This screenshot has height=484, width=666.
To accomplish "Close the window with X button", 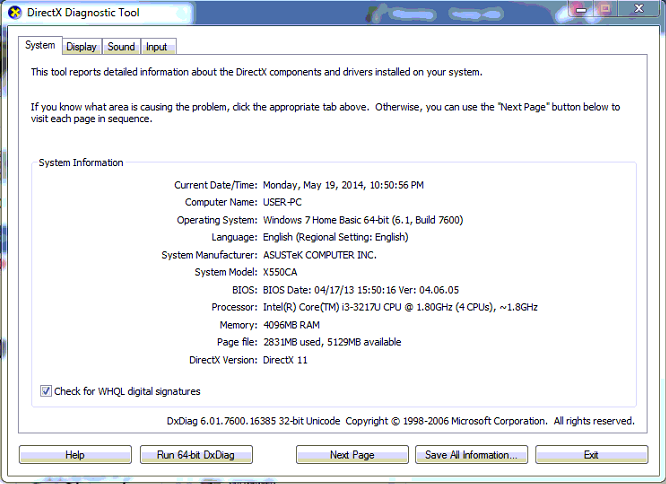I will click(638, 8).
